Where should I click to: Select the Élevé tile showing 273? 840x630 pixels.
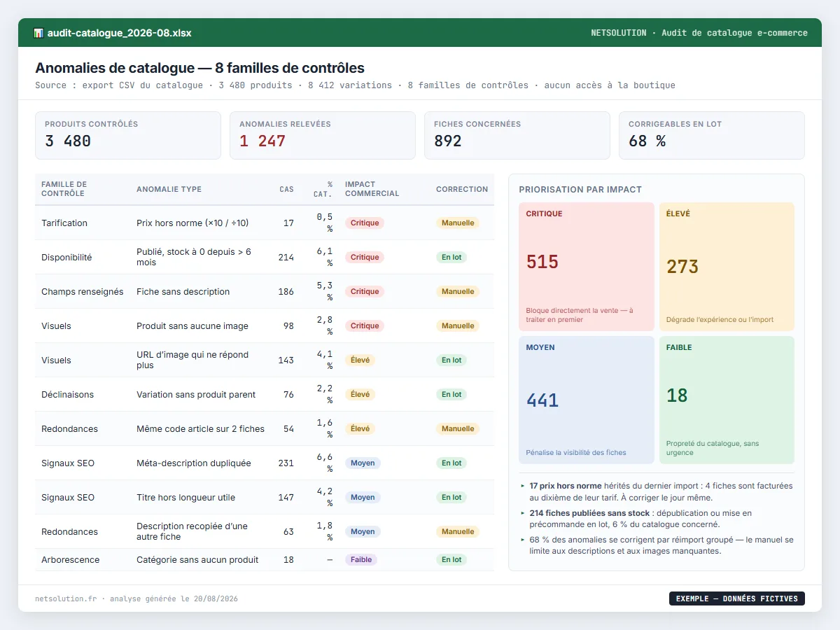[x=727, y=267]
